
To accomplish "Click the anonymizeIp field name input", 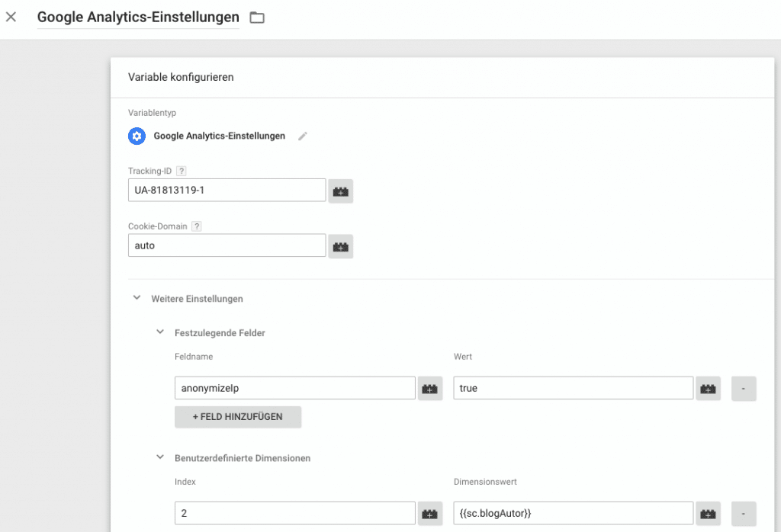I will tap(295, 388).
